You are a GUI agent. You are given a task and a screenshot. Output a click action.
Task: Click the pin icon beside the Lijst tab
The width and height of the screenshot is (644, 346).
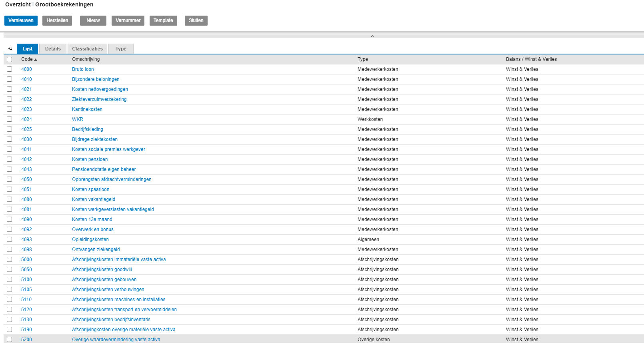point(10,49)
